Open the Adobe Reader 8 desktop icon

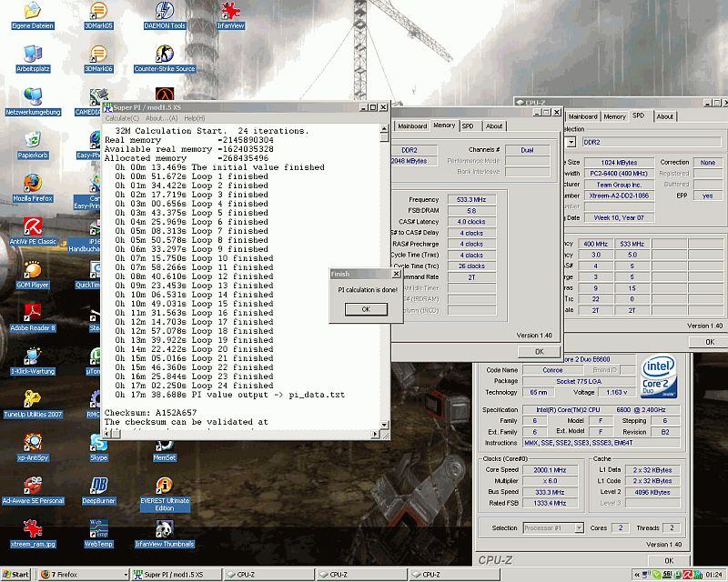coord(33,317)
